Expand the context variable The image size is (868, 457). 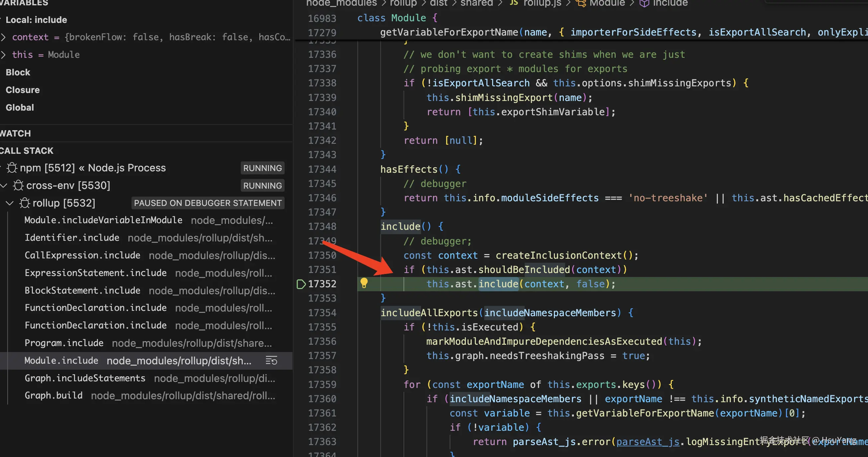(3, 37)
